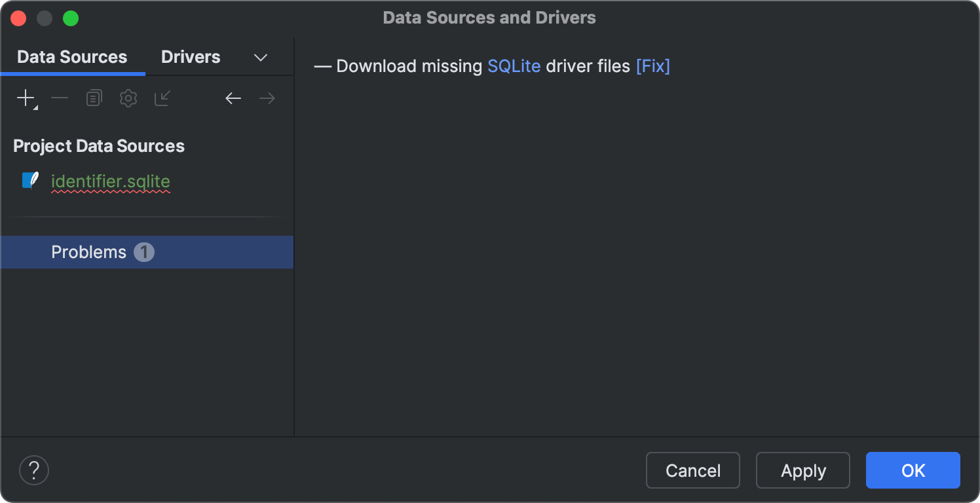This screenshot has width=980, height=503.
Task: Click the duplicate data source icon
Action: click(x=94, y=99)
